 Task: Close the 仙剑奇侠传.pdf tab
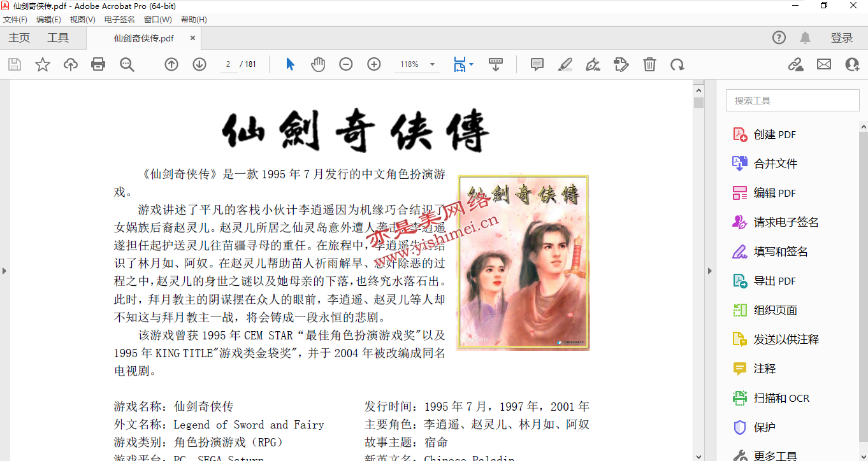[x=192, y=38]
